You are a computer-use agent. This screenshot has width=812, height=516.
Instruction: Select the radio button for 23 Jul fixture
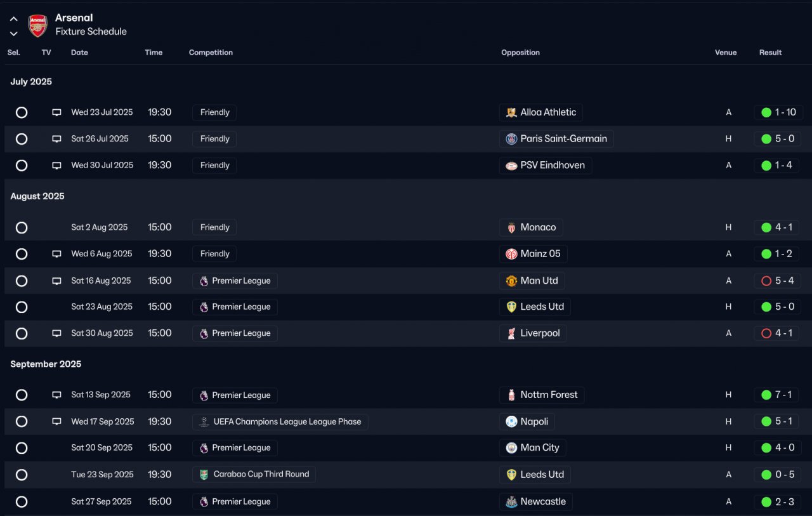click(22, 112)
